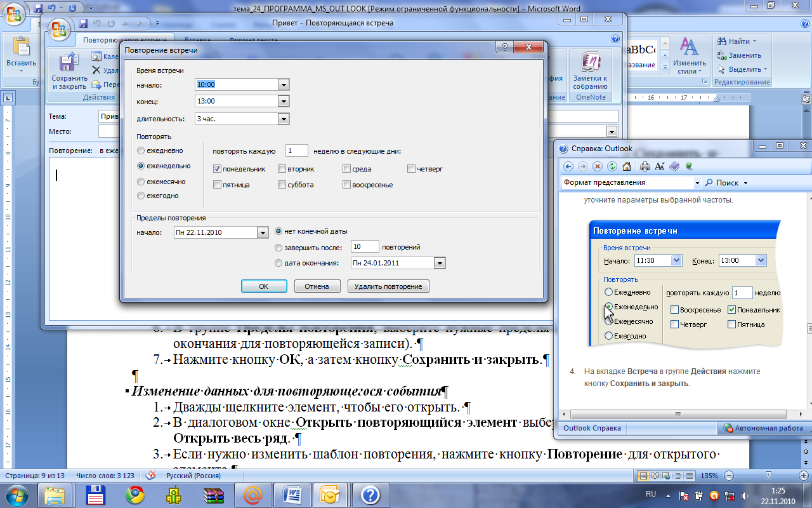
Task: Click the Forward arrow in Outlook help
Action: point(582,166)
